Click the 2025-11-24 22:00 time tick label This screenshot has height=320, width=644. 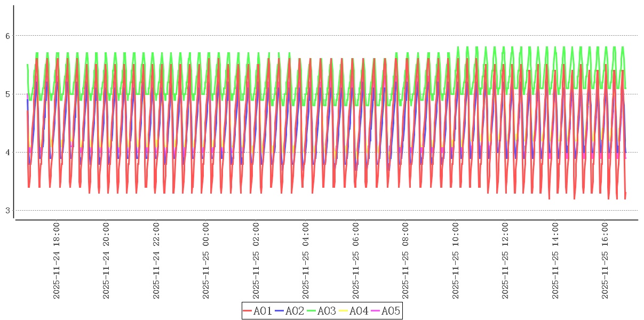156,261
